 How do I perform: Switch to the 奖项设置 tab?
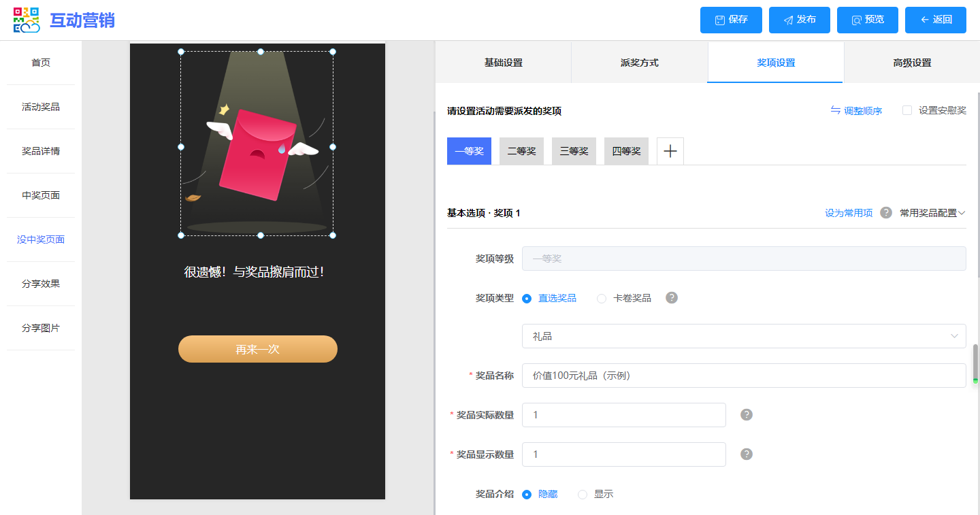776,63
